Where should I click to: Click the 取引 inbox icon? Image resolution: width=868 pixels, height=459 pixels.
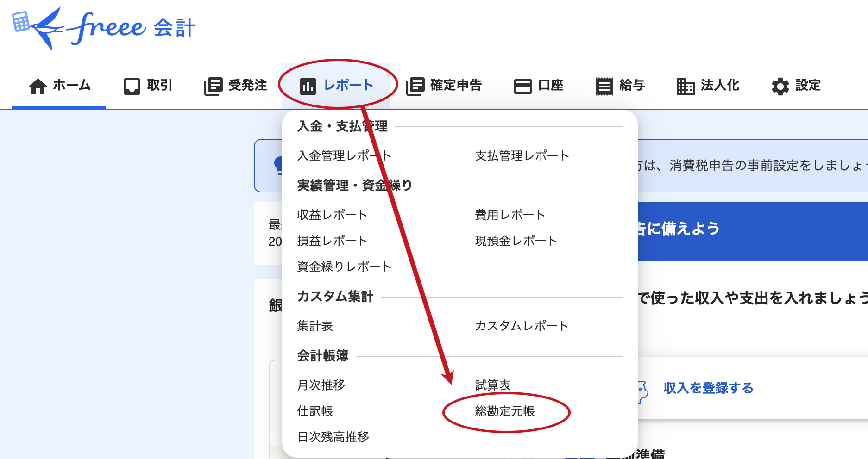coord(132,86)
